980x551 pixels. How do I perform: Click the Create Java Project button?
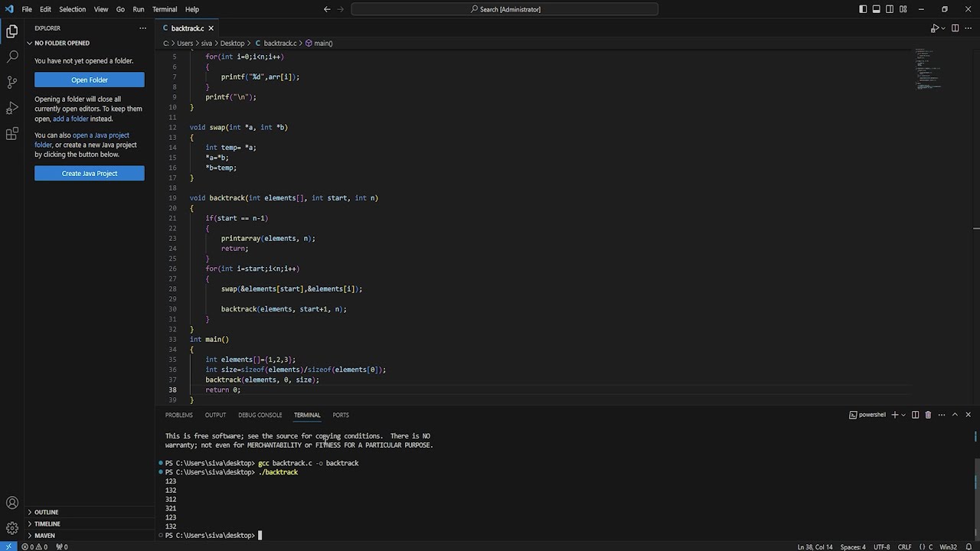[90, 173]
